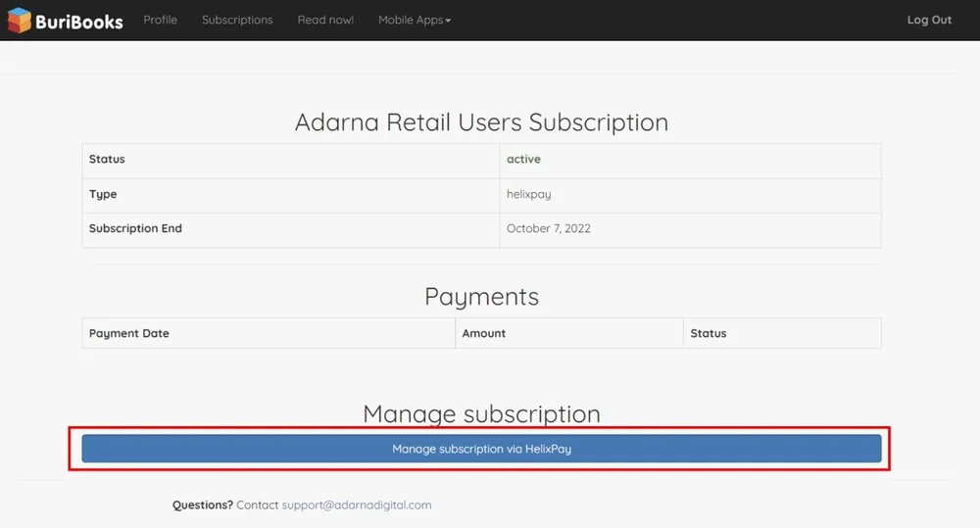Select the 'active' status value
Viewport: 980px width, 528px height.
click(523, 160)
